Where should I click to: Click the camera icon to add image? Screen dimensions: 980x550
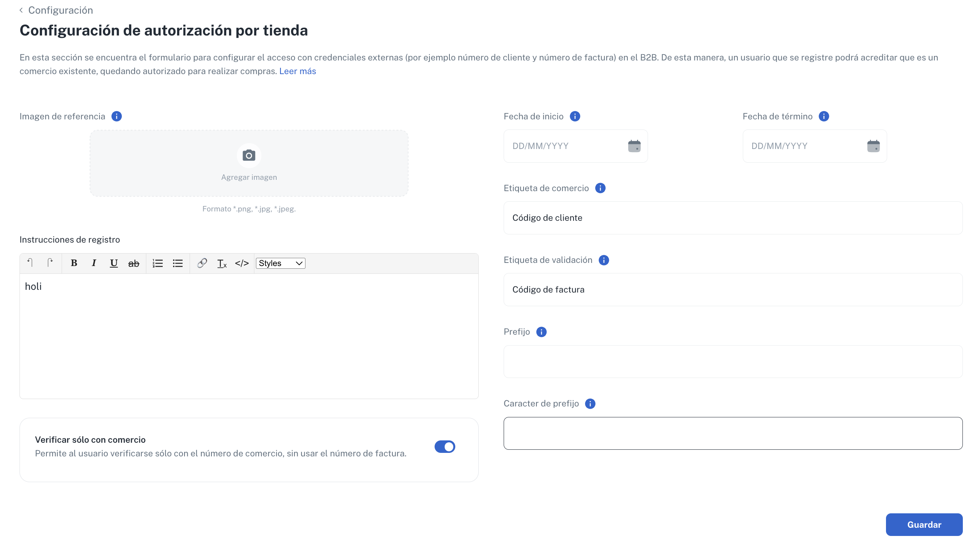(249, 156)
